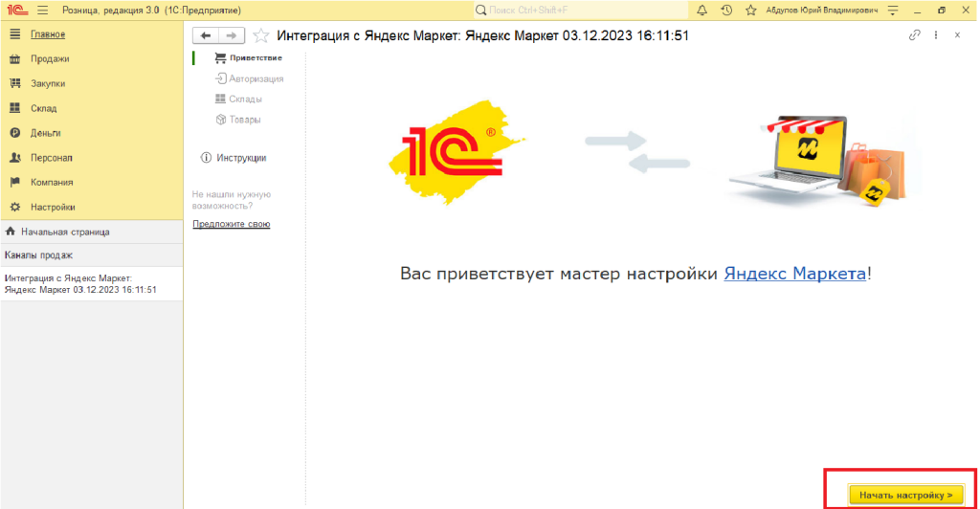Click the Компания flag icon
The image size is (980, 509).
15,182
